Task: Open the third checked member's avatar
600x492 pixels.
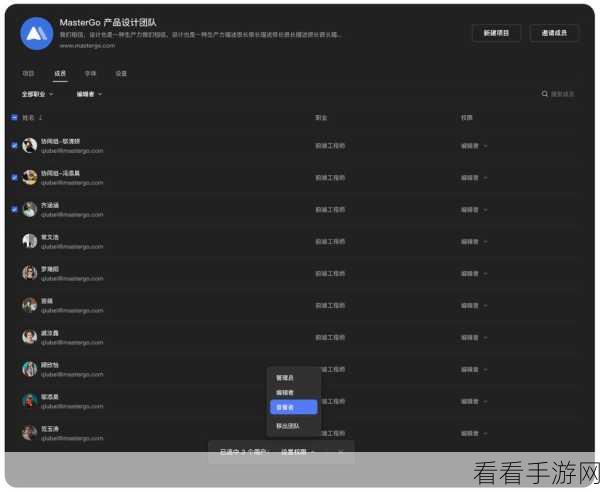Action: [29, 209]
